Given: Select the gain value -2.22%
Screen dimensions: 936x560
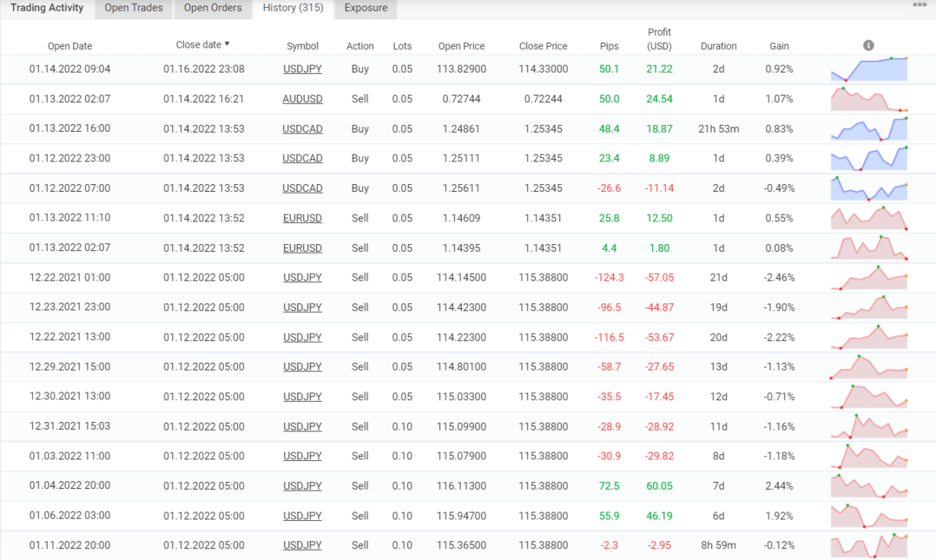Looking at the screenshot, I should click(779, 337).
